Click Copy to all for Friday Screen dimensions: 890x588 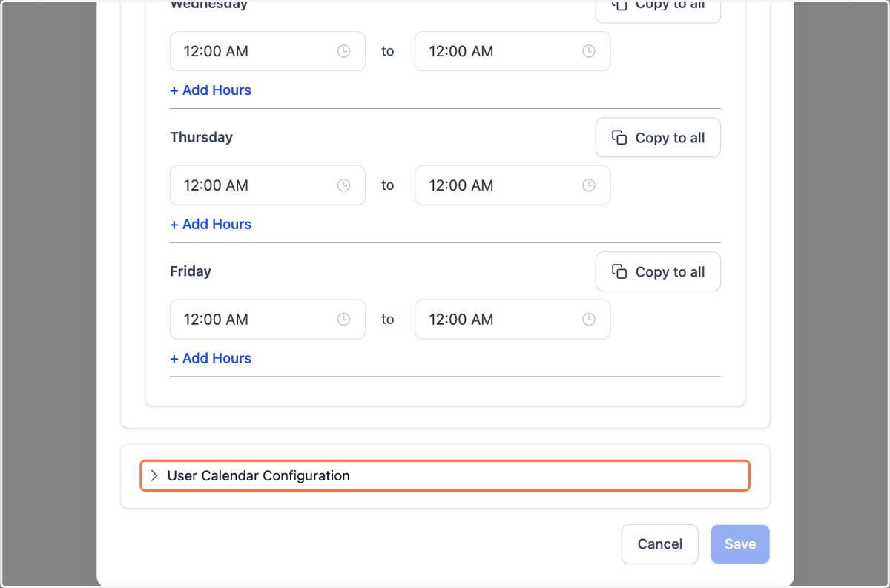(658, 271)
